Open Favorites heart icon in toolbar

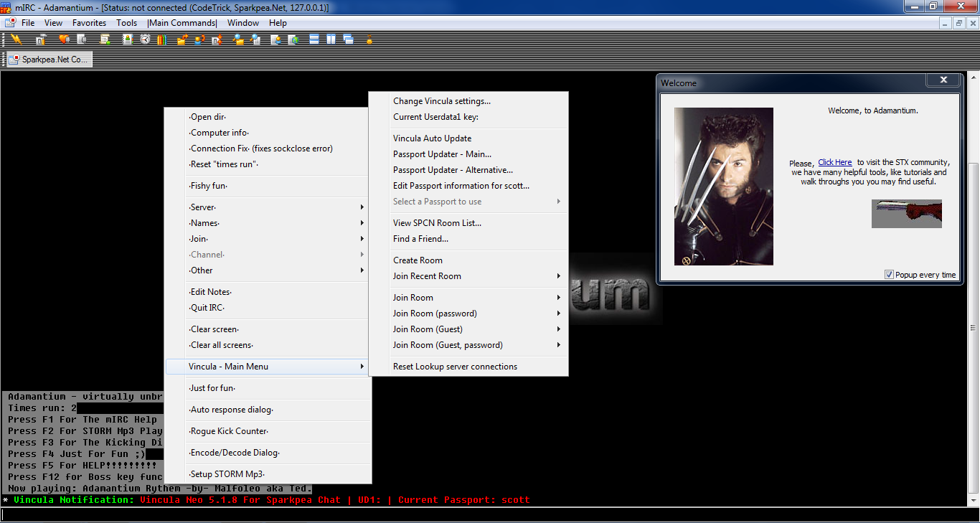64,39
